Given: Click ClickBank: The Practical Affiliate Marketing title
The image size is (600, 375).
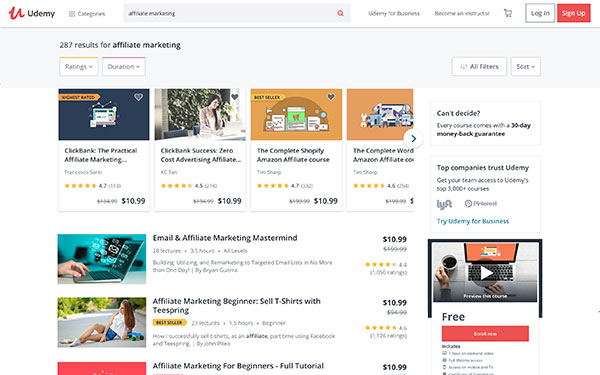Looking at the screenshot, I should point(101,155).
